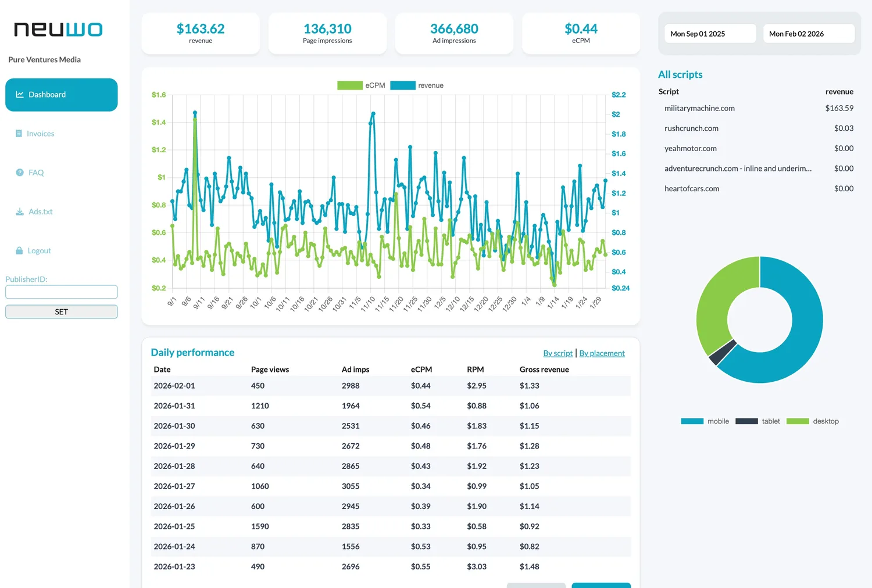Open the start date picker Sep 01 2025
Image resolution: width=872 pixels, height=588 pixels.
pos(710,34)
